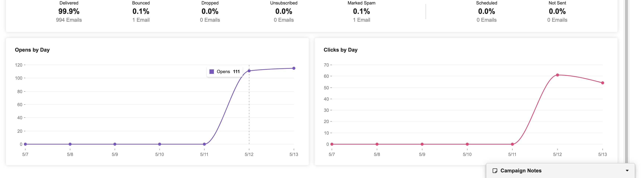Screen dimensions: 644x178
Task: Click the Dropped 0 Emails stat
Action: (x=210, y=20)
